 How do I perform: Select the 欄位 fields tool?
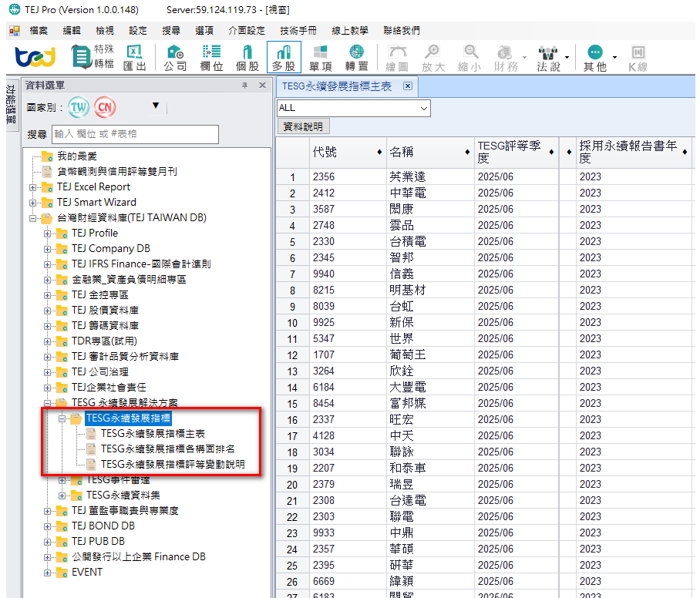click(211, 58)
